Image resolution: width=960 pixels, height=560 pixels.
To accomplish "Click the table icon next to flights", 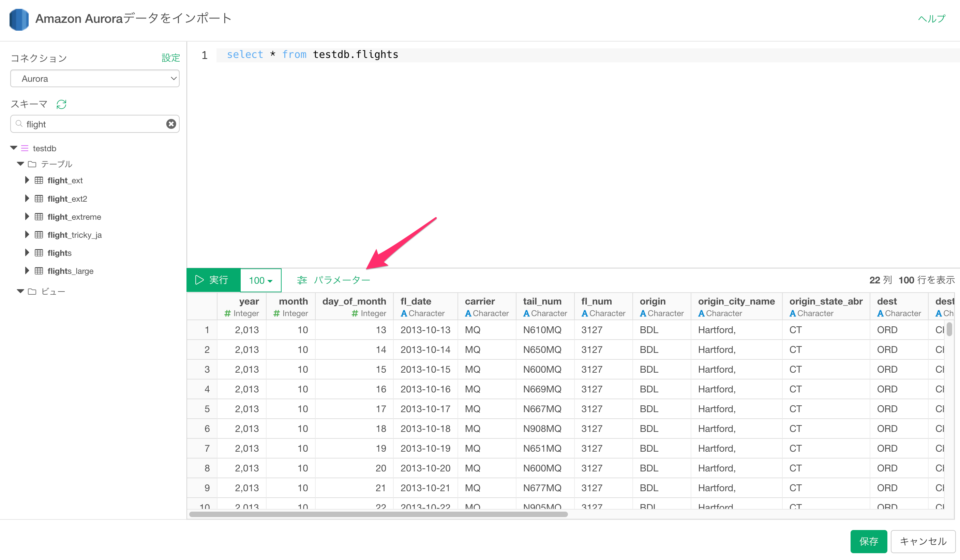I will tap(39, 253).
